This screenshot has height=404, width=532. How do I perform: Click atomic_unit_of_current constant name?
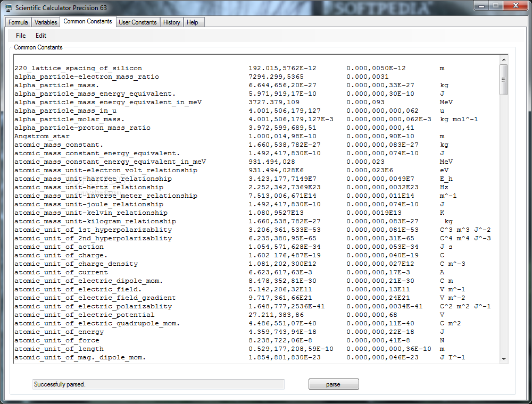[x=61, y=272]
